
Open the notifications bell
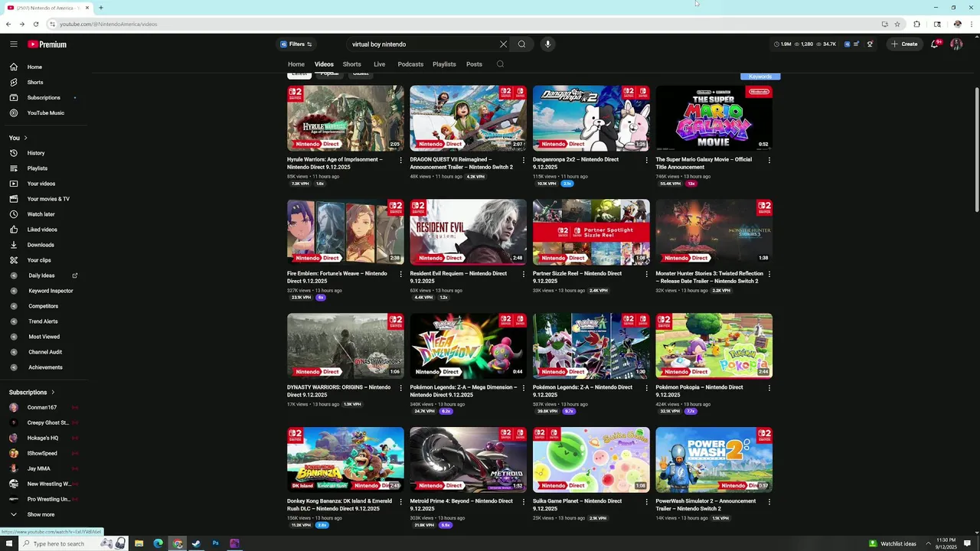pyautogui.click(x=935, y=44)
